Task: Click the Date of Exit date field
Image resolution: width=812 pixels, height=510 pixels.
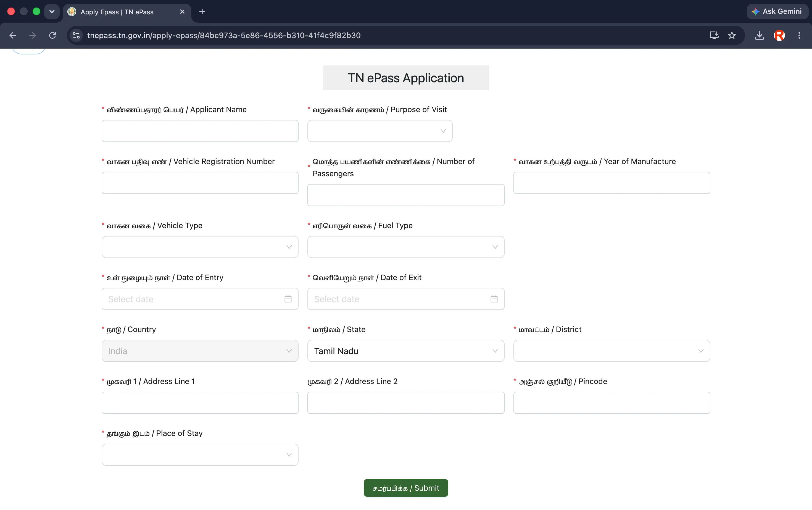Action: [406, 299]
